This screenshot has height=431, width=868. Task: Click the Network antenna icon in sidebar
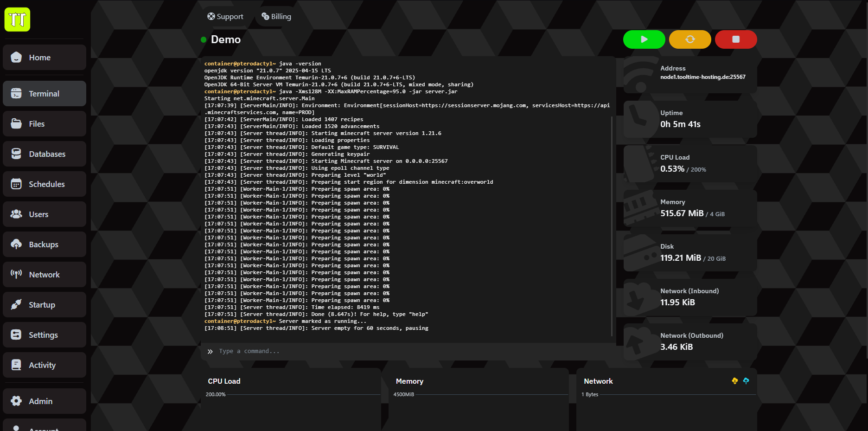16,274
